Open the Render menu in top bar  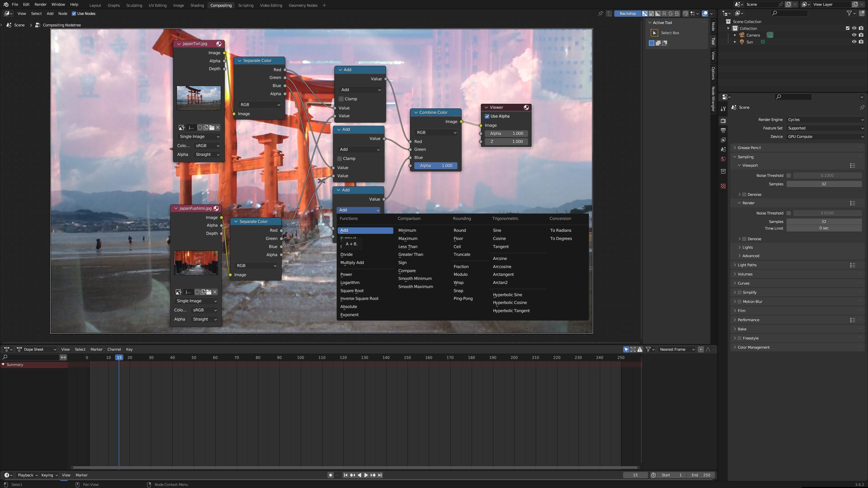[40, 4]
